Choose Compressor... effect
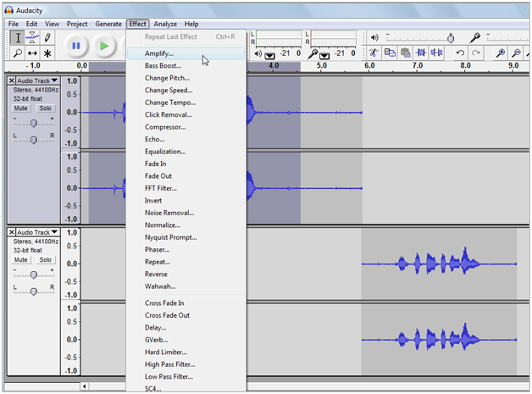 coord(186,127)
